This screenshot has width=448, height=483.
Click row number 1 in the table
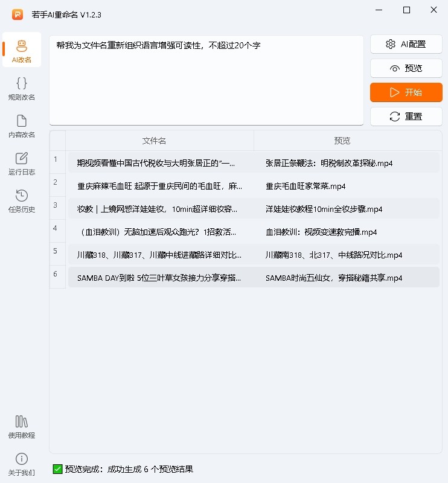tap(56, 159)
